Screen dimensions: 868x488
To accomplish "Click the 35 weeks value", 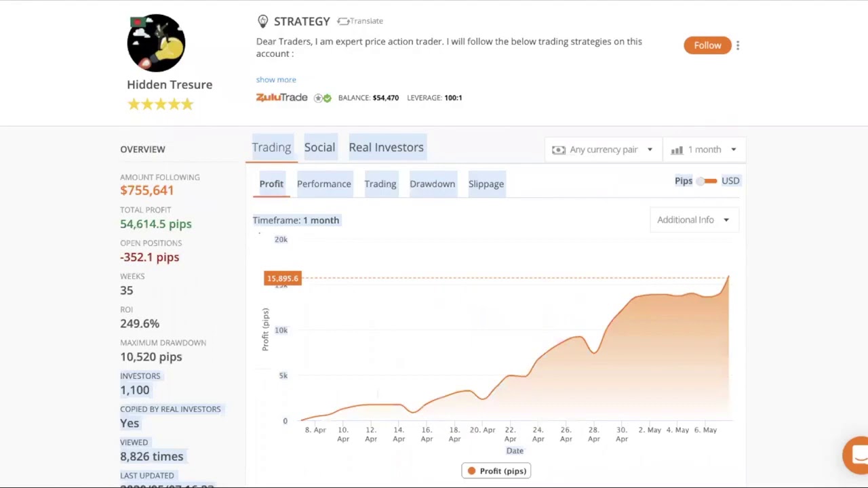I will point(127,290).
